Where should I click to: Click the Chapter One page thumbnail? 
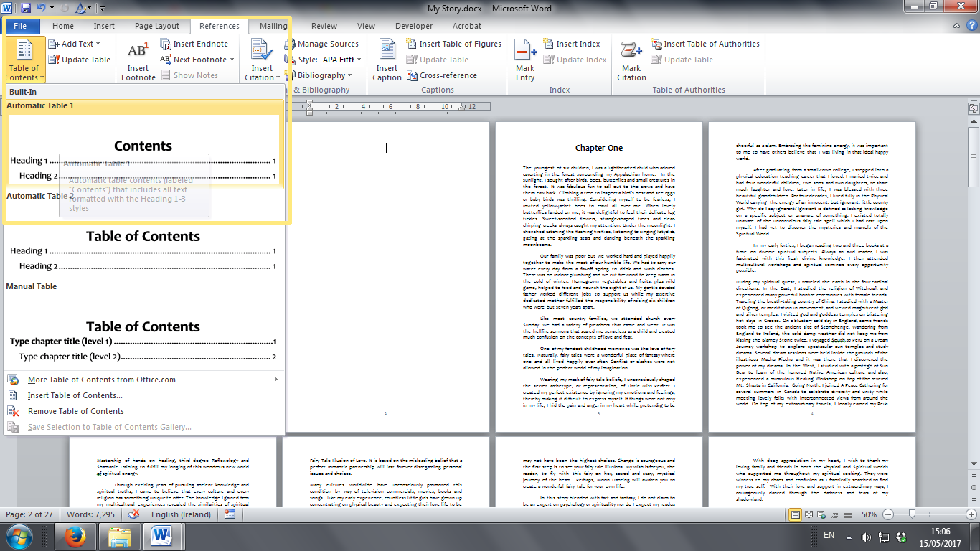(x=598, y=276)
